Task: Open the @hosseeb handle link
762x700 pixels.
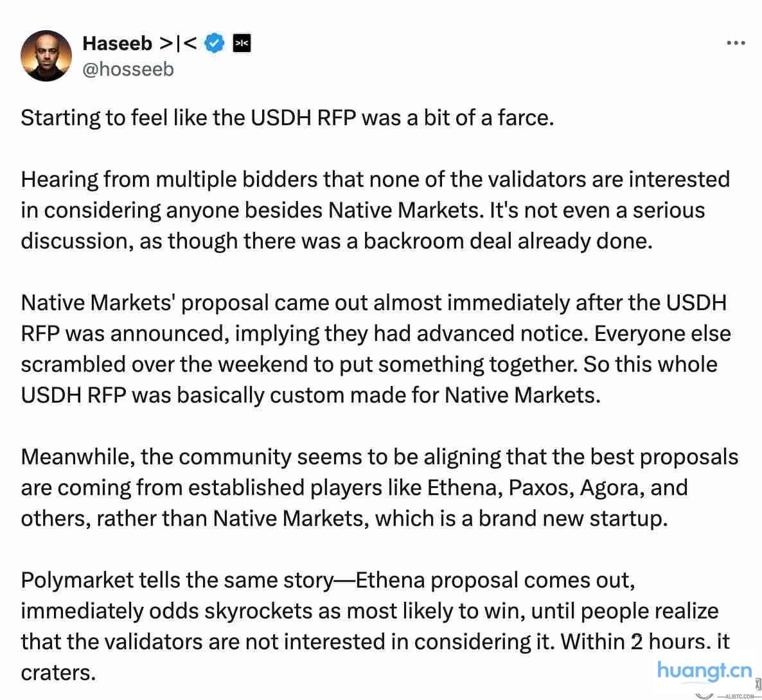Action: [x=128, y=69]
